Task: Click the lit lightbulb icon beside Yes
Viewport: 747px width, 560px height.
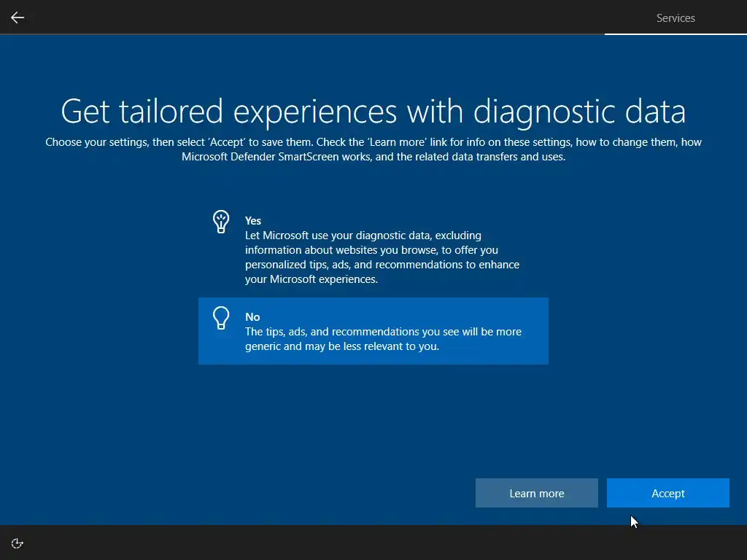Action: point(221,222)
